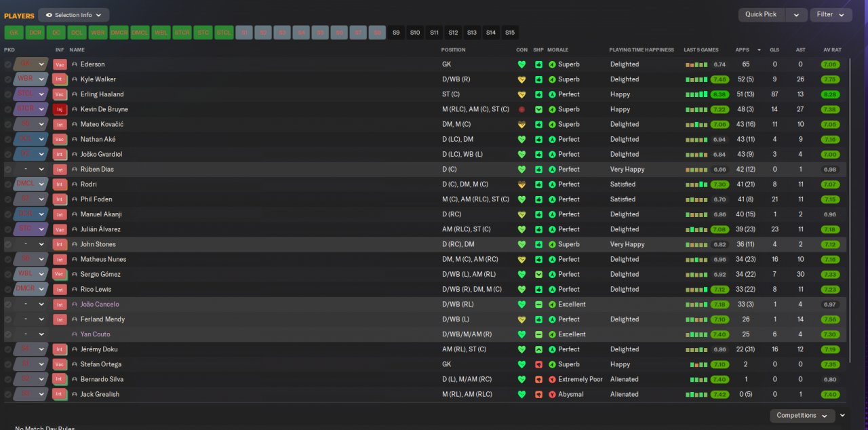Open the Competitions dropdown
The width and height of the screenshot is (868, 430).
tap(802, 415)
